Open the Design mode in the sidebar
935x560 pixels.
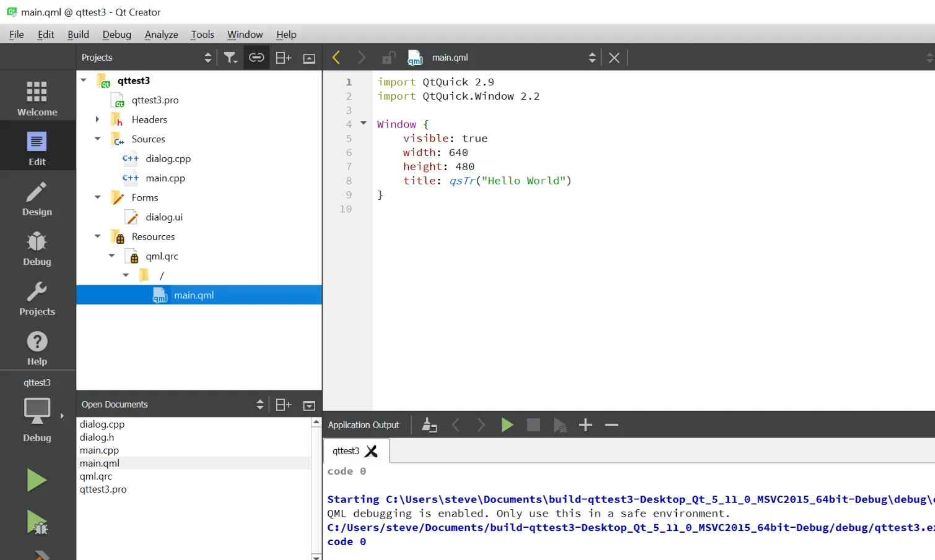37,198
